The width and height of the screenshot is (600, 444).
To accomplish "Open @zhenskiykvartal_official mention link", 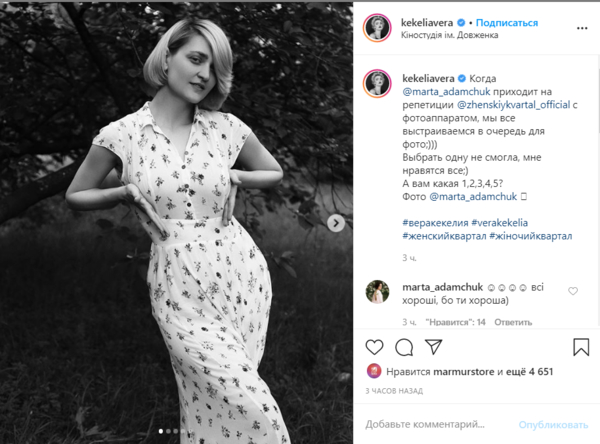I will pyautogui.click(x=513, y=105).
